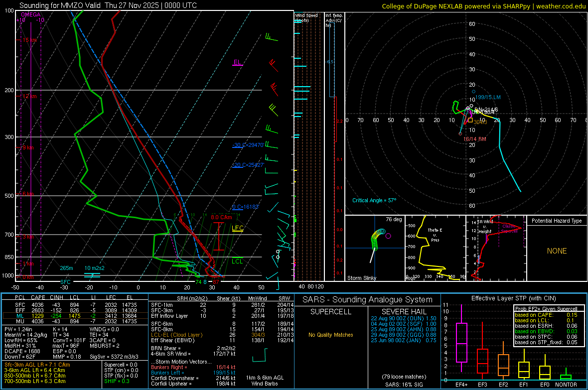Viewport: 588px width, 390px height.
Task: Click the 'PW = 1.24in' value
Action: click(x=18, y=329)
